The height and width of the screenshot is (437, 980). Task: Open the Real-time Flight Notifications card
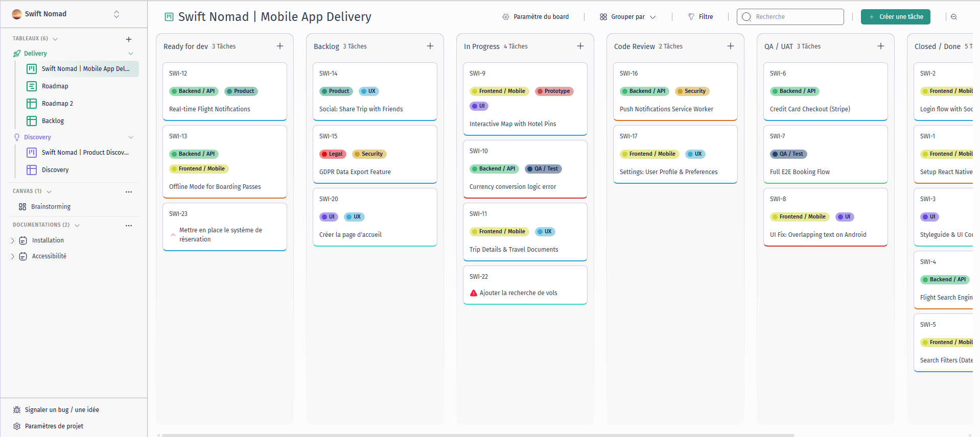pos(225,91)
